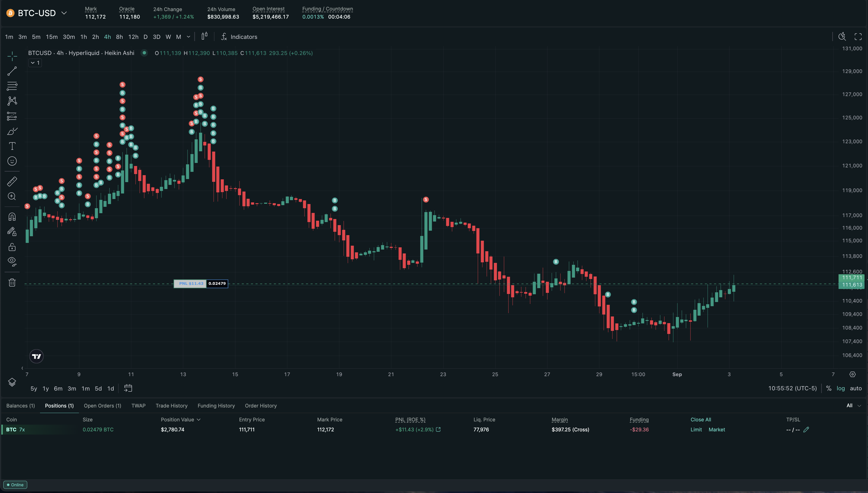Viewport: 868px width, 493px height.
Task: Select the ruler measure tool
Action: tap(12, 182)
